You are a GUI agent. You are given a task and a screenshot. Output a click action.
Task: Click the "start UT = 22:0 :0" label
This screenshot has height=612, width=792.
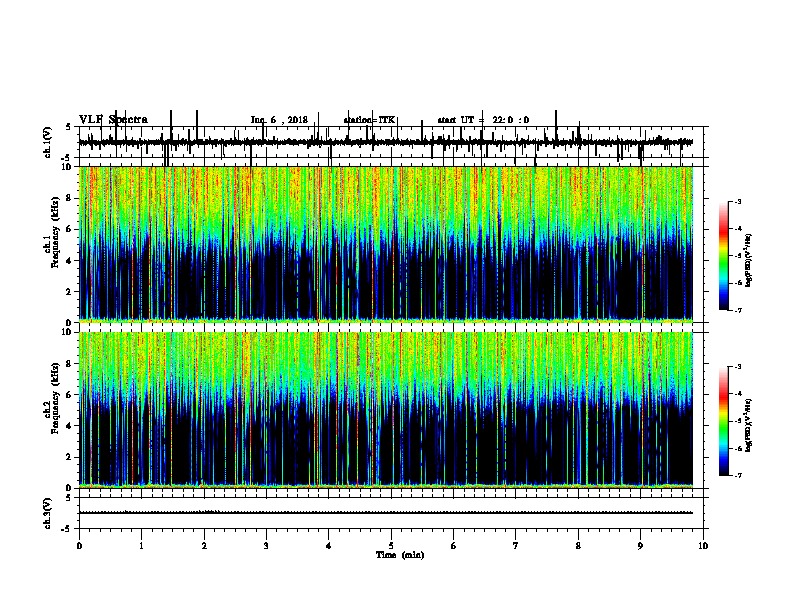pyautogui.click(x=483, y=120)
